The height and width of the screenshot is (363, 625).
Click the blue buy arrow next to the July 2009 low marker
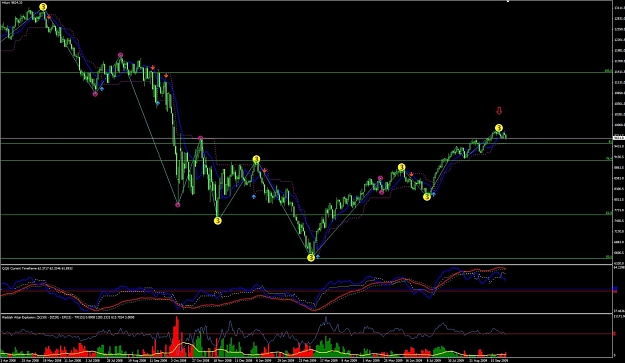pos(434,194)
